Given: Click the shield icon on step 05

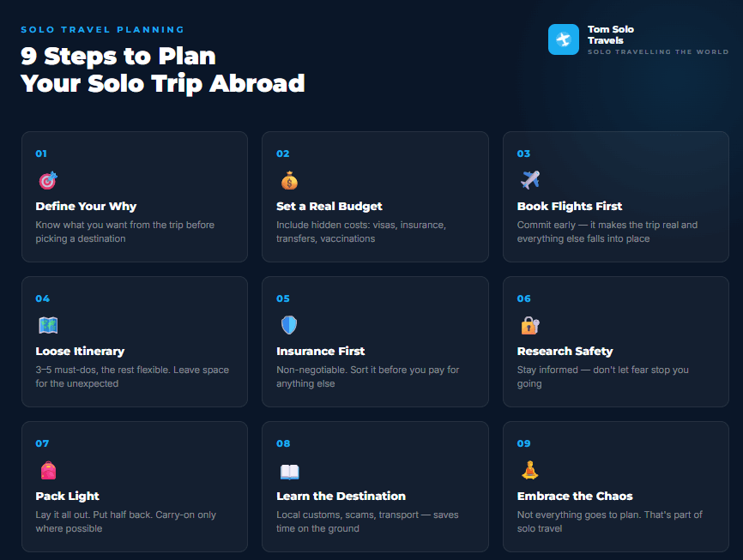Looking at the screenshot, I should point(289,326).
